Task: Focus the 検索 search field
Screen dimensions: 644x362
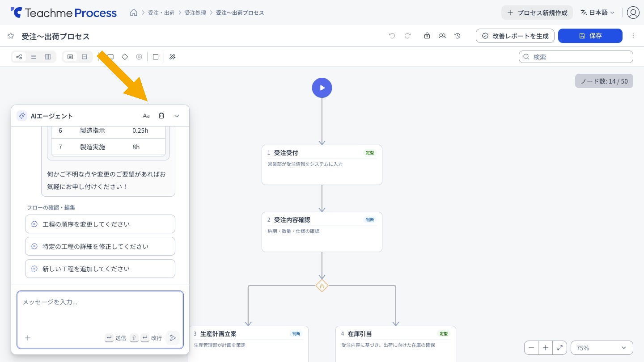Action: (576, 57)
